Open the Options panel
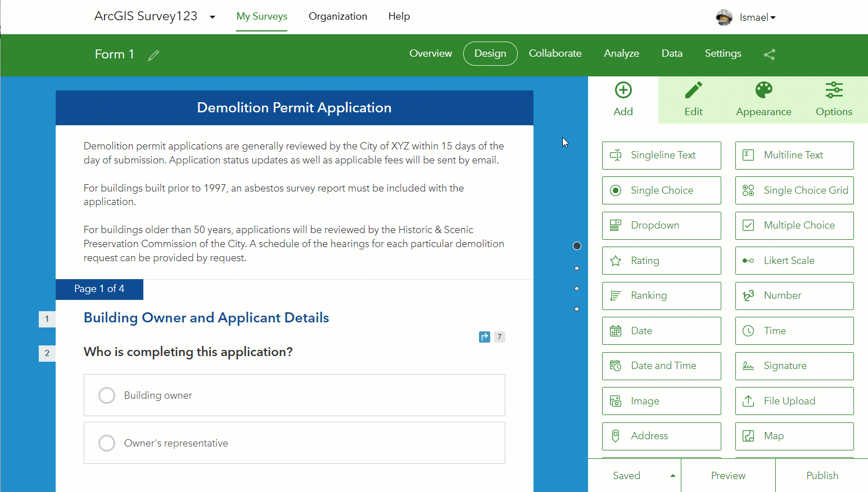The height and width of the screenshot is (492, 868). 834,100
